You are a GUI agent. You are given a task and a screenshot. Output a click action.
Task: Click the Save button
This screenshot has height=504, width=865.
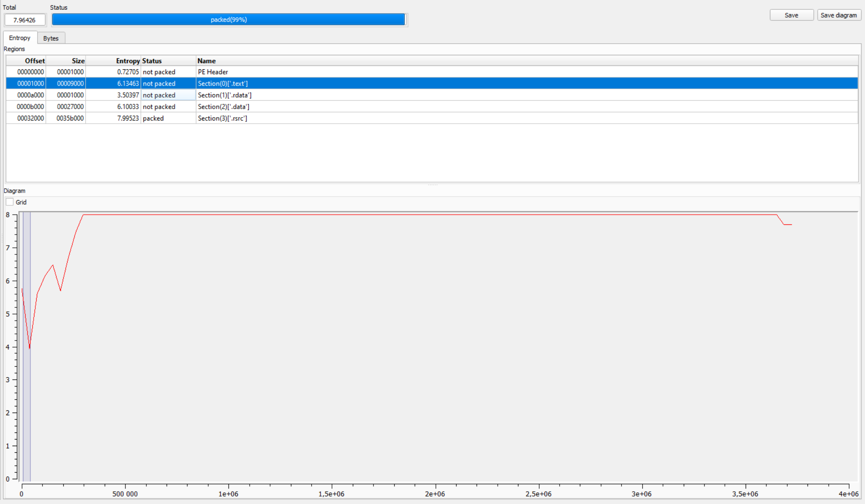tap(791, 15)
